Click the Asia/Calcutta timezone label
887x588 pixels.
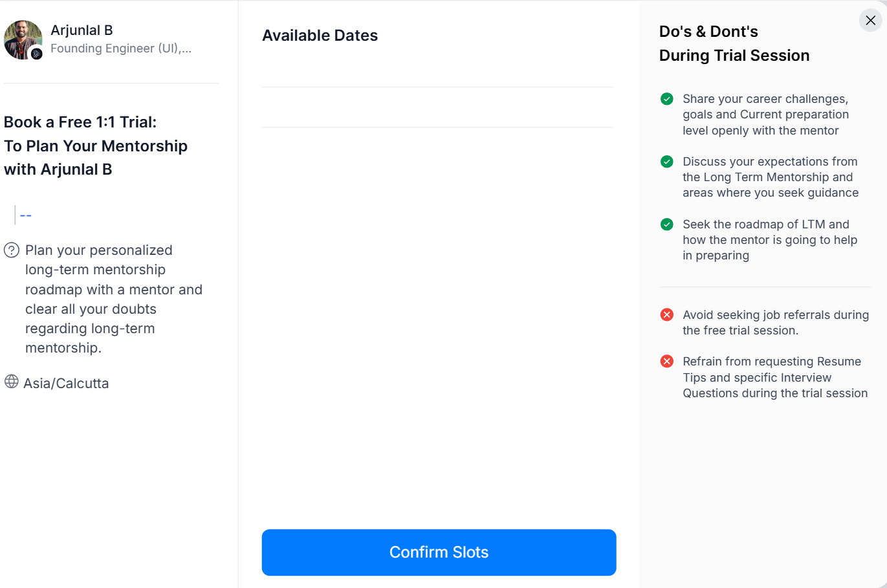click(66, 384)
